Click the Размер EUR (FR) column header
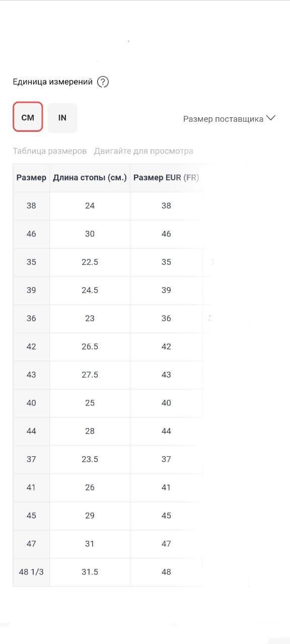The image size is (290, 644). click(166, 178)
